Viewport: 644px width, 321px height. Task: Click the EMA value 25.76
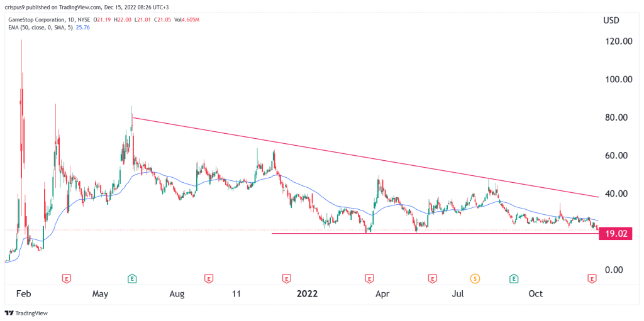pyautogui.click(x=80, y=28)
